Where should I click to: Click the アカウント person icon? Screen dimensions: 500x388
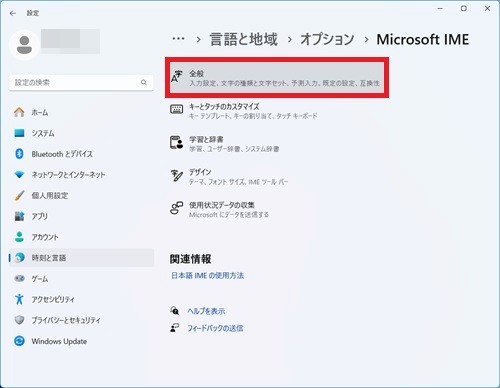click(19, 237)
